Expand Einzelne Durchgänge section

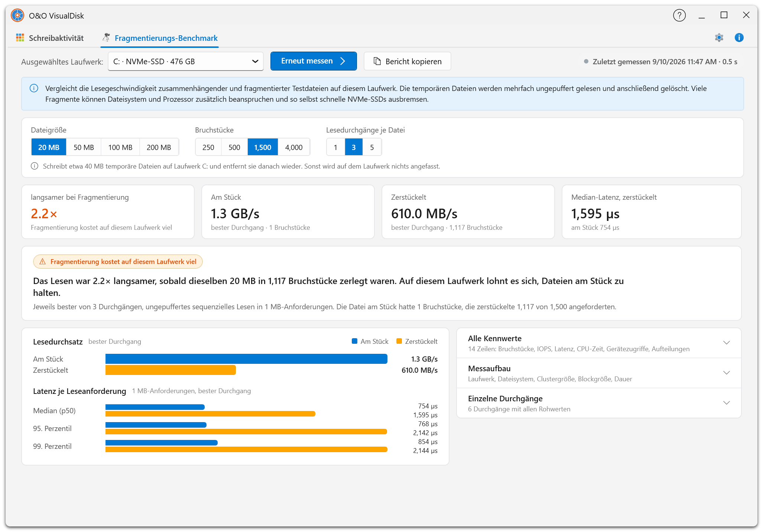click(x=599, y=403)
